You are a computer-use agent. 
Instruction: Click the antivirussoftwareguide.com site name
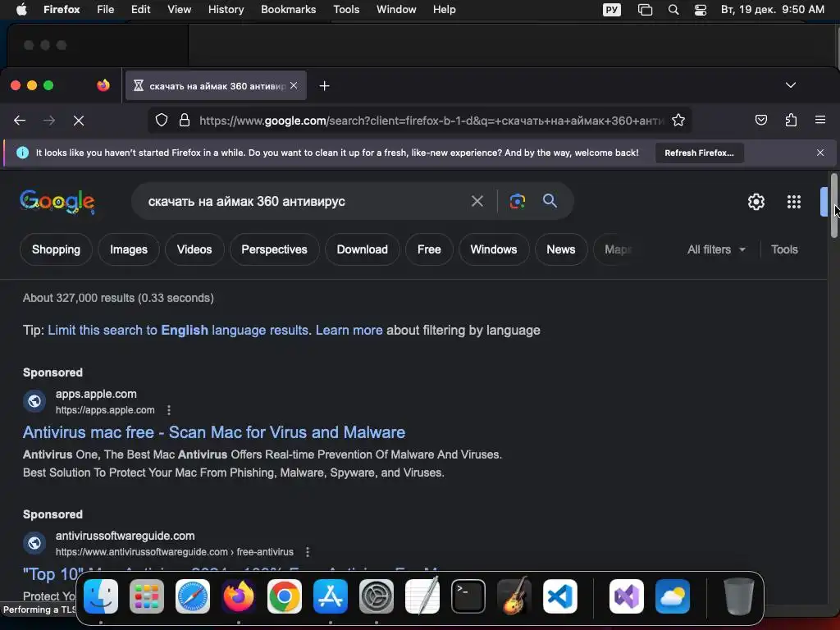(125, 536)
